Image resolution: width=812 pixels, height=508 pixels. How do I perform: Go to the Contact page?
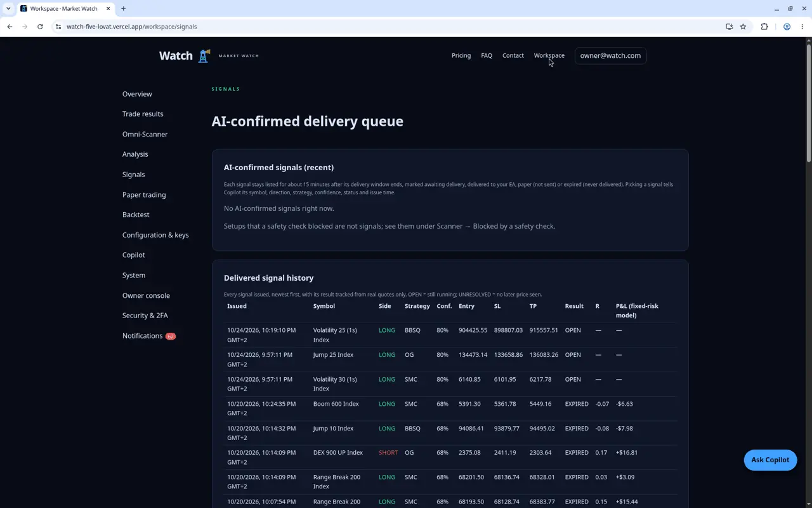point(513,56)
